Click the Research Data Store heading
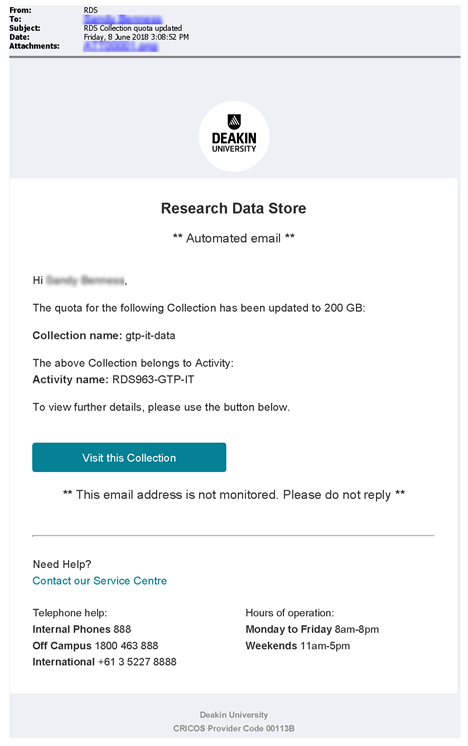This screenshot has width=468, height=746. (x=234, y=208)
